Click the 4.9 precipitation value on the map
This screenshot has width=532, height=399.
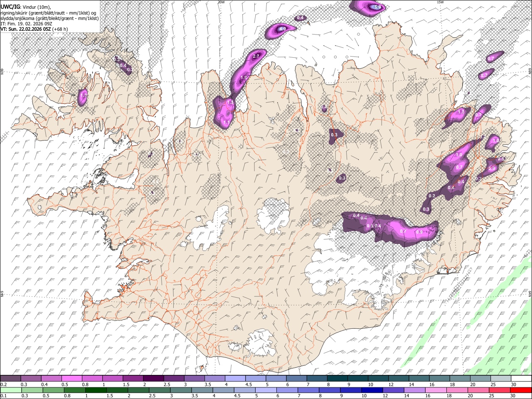point(282,29)
